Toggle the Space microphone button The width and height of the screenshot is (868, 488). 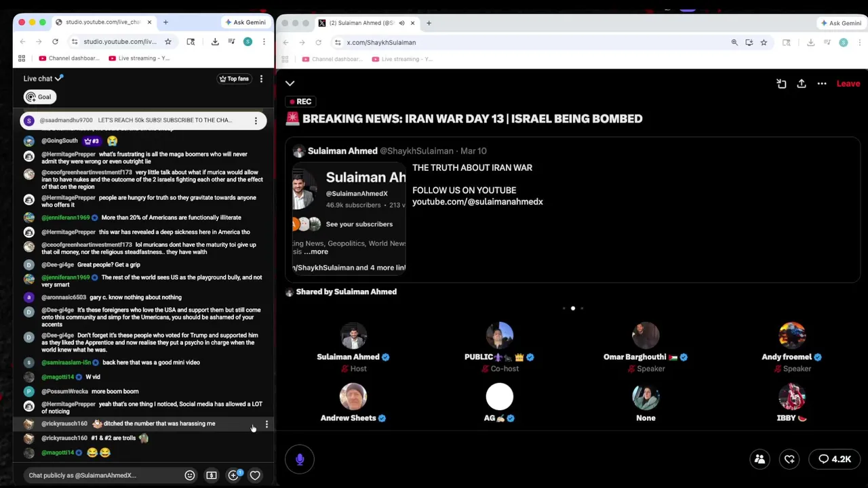300,459
